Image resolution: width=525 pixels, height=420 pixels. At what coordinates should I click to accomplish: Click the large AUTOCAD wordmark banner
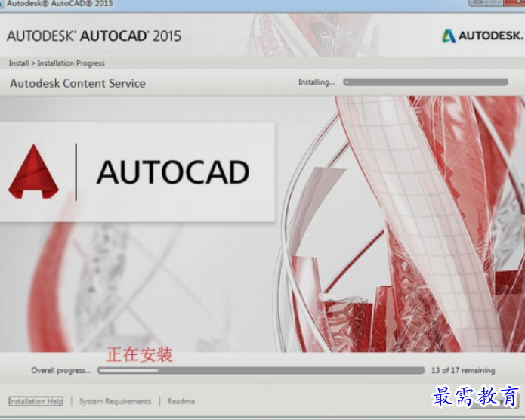[173, 171]
